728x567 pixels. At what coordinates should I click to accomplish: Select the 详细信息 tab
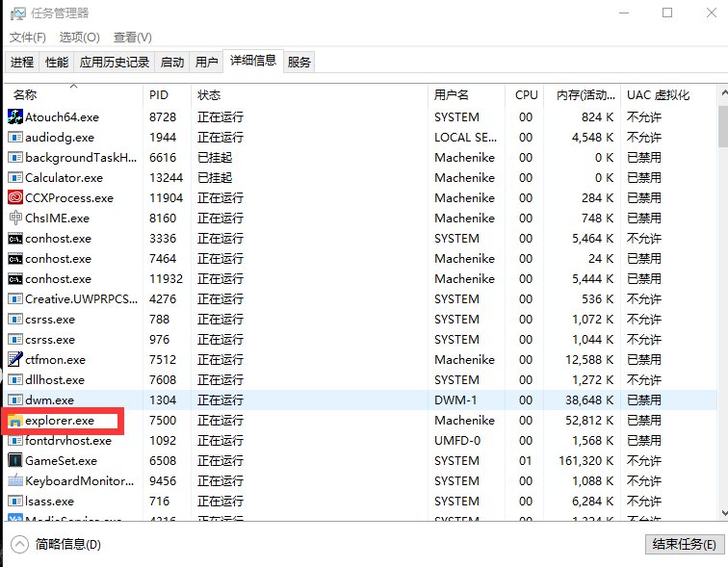[253, 61]
